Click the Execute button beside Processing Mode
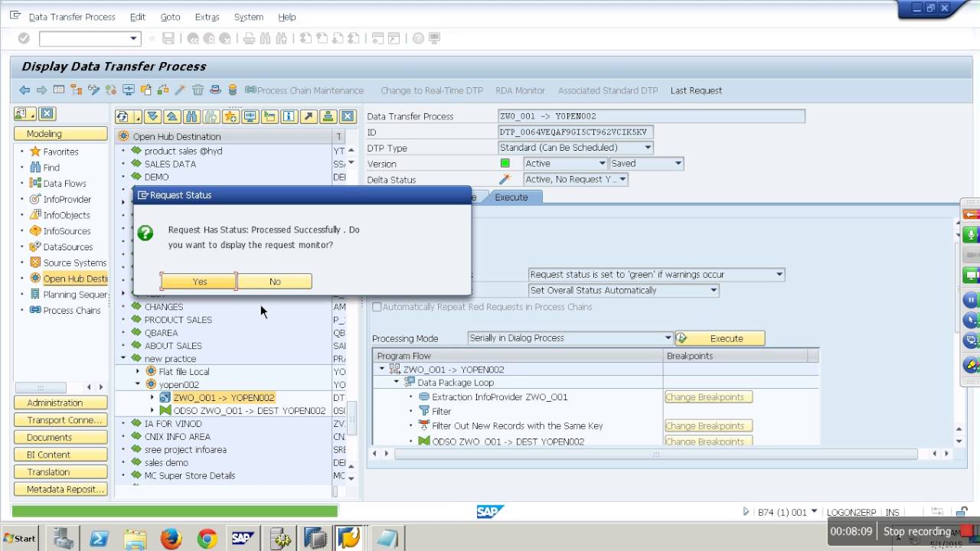980x551 pixels. [720, 338]
